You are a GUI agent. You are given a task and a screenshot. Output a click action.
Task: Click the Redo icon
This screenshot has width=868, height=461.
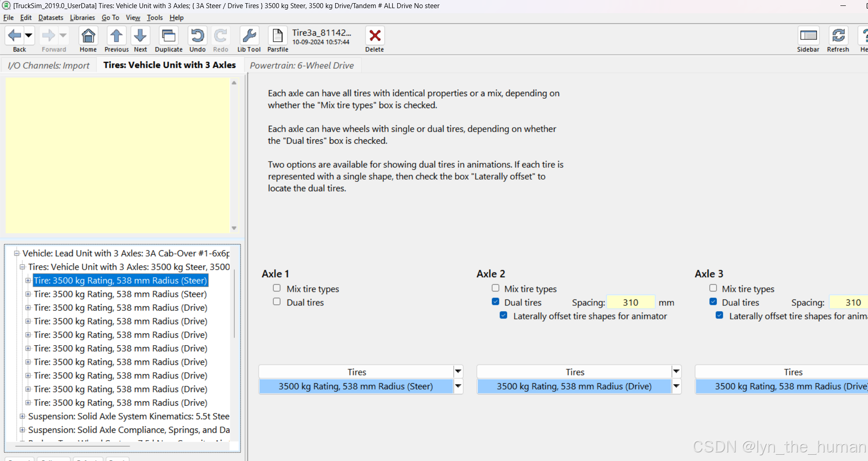pos(220,36)
